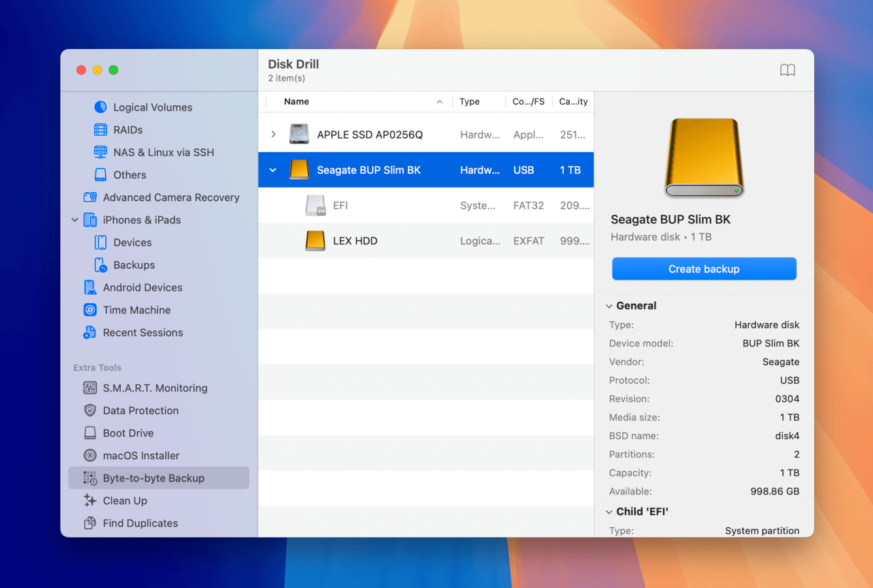The height and width of the screenshot is (588, 873).
Task: Click the iPhones & iPads device icon
Action: [x=90, y=220]
